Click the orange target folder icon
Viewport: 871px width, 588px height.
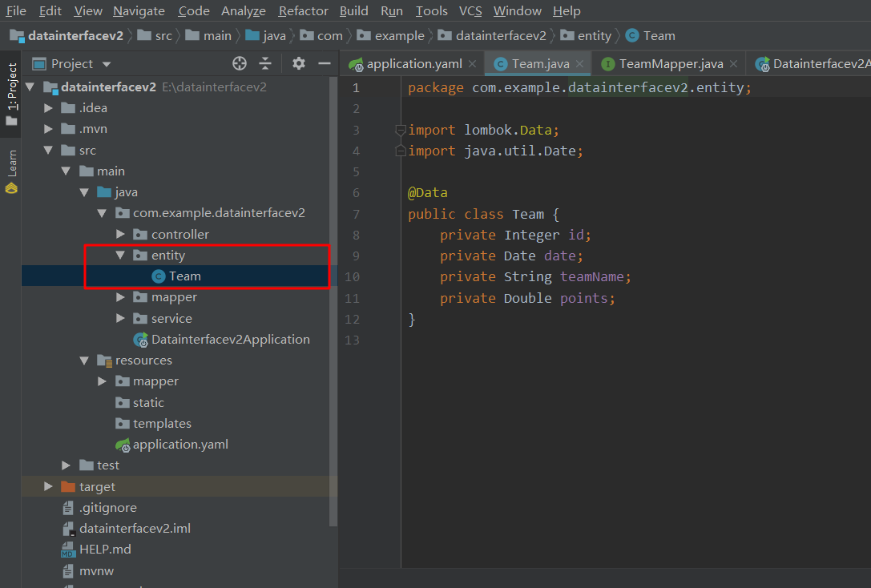[x=68, y=487]
